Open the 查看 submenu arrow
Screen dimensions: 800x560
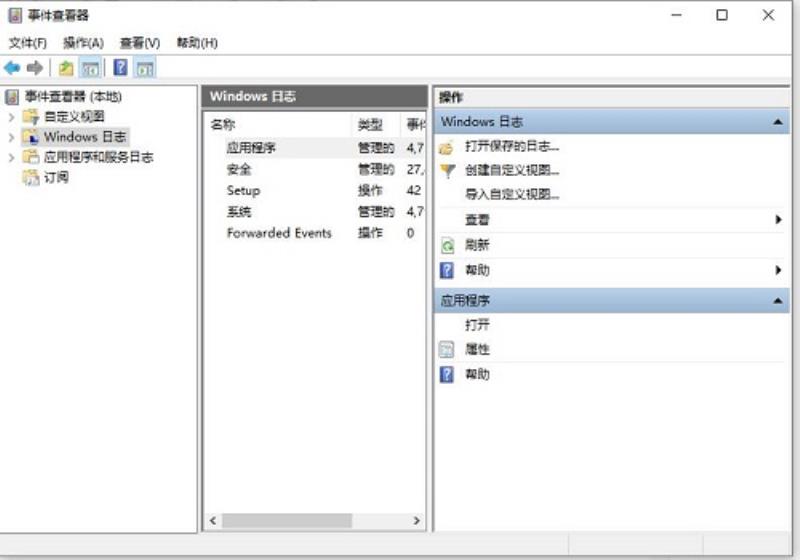778,220
